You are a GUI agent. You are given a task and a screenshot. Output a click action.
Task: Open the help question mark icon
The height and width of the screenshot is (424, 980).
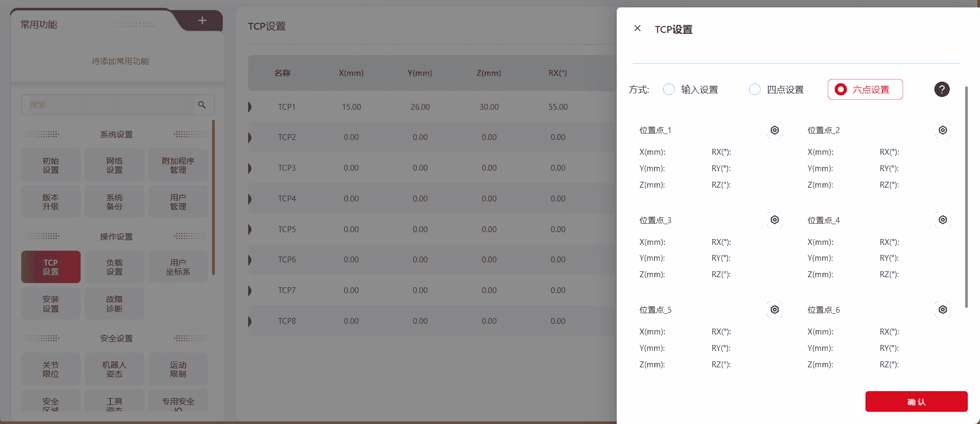[x=941, y=90]
